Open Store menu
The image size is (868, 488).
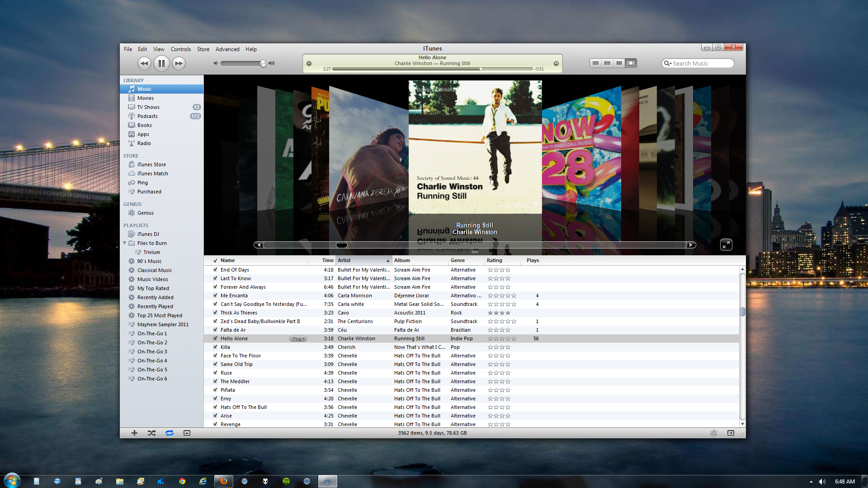tap(203, 49)
